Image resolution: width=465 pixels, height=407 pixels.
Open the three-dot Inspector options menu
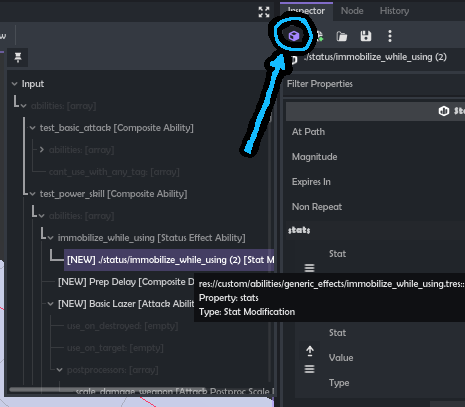[x=390, y=36]
